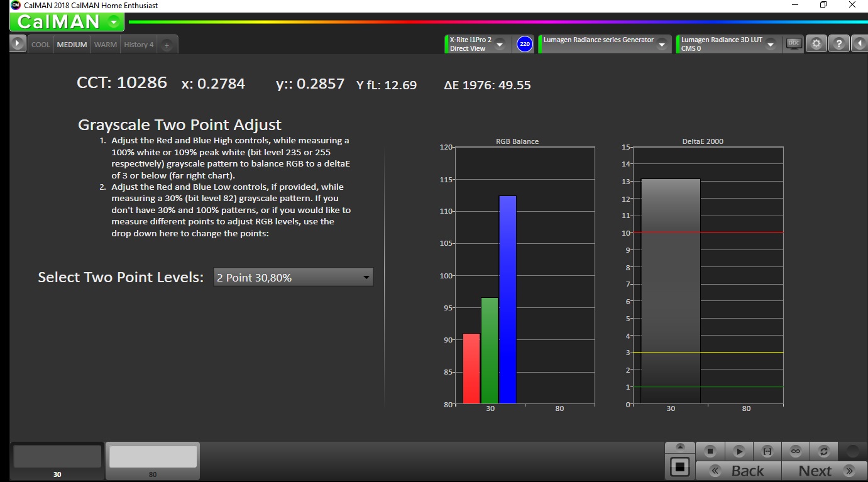Toggle continuous read infinity icon

(x=796, y=451)
